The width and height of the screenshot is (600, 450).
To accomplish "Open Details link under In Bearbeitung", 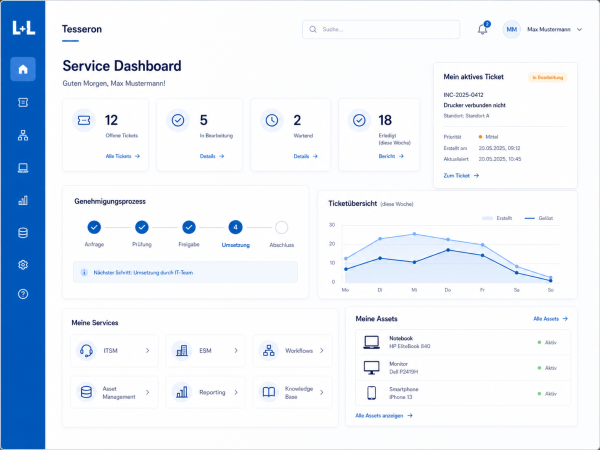I will pos(212,156).
